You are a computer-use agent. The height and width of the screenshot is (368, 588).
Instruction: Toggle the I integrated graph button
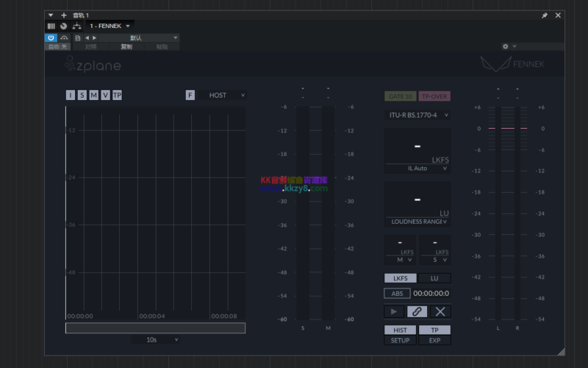[70, 95]
